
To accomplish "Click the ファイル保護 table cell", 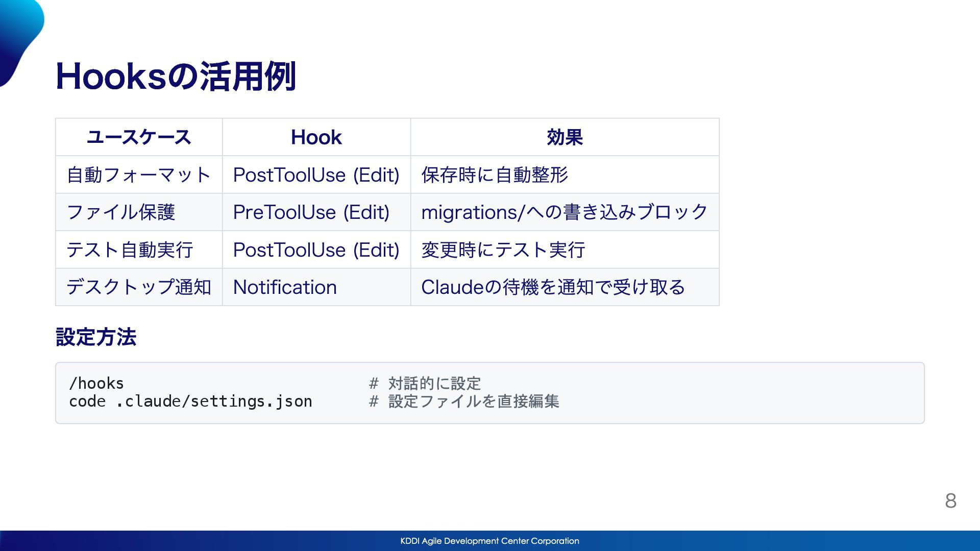I will (121, 212).
